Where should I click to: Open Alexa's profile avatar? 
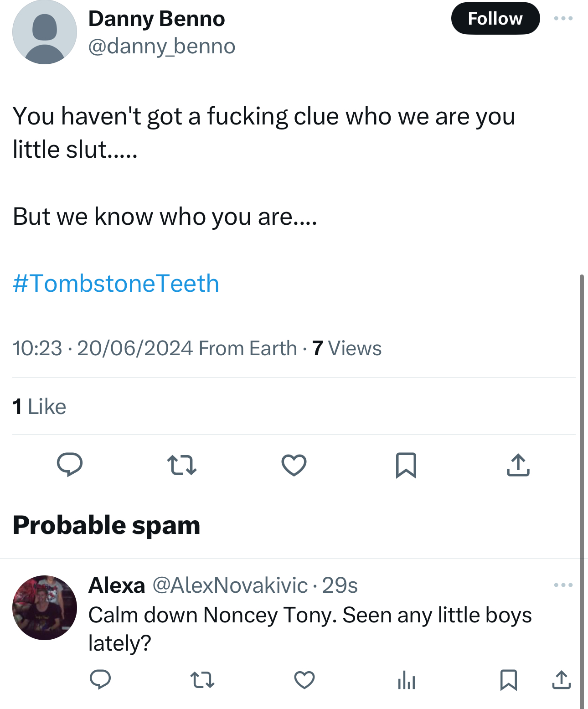pyautogui.click(x=45, y=608)
